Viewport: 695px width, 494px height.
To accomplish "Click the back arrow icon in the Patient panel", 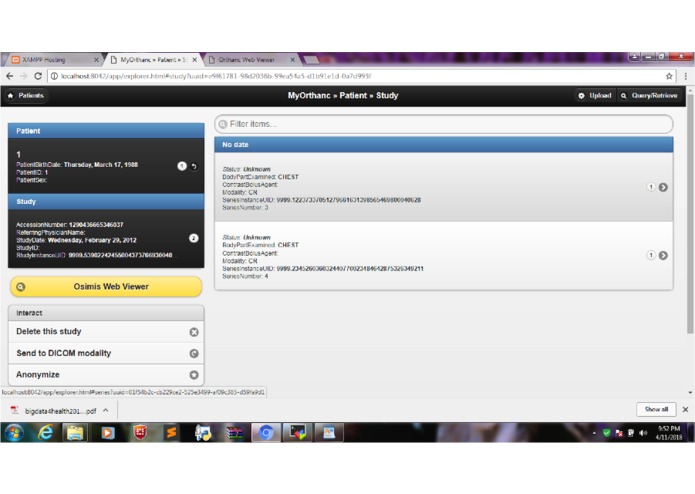I will (194, 167).
